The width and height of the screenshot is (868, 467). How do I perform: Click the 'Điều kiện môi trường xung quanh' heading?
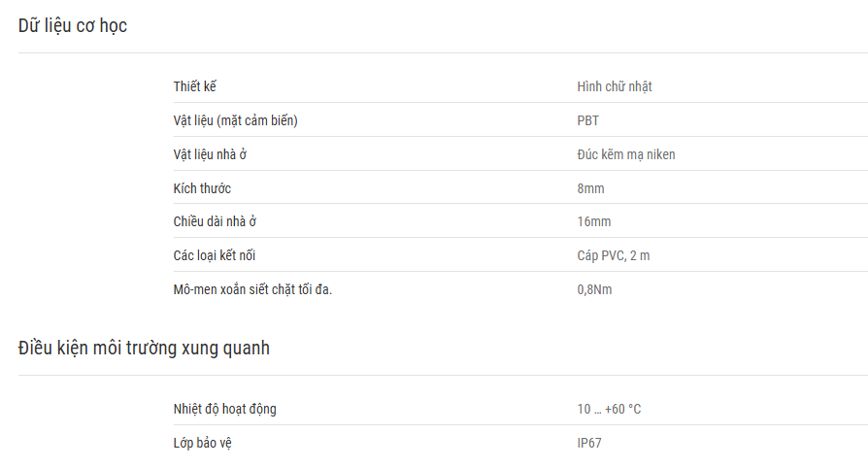(144, 348)
